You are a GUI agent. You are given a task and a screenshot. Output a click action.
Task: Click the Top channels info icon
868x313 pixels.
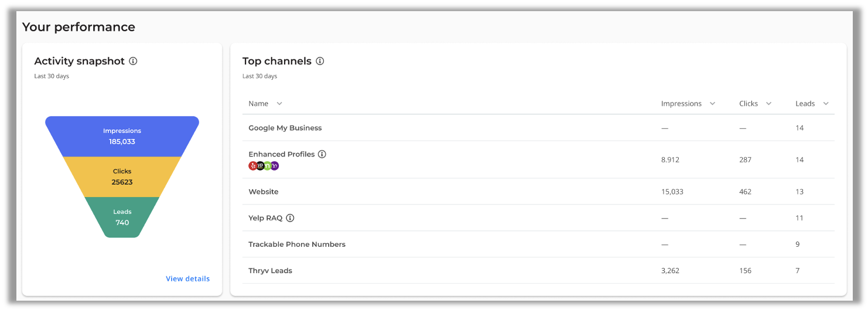point(320,61)
